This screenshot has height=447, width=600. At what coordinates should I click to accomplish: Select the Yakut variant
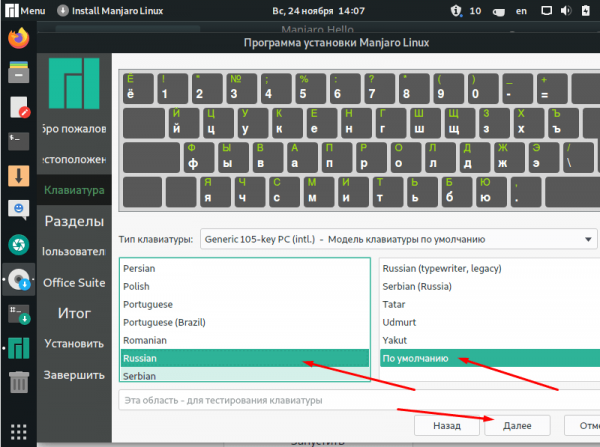tap(490, 340)
